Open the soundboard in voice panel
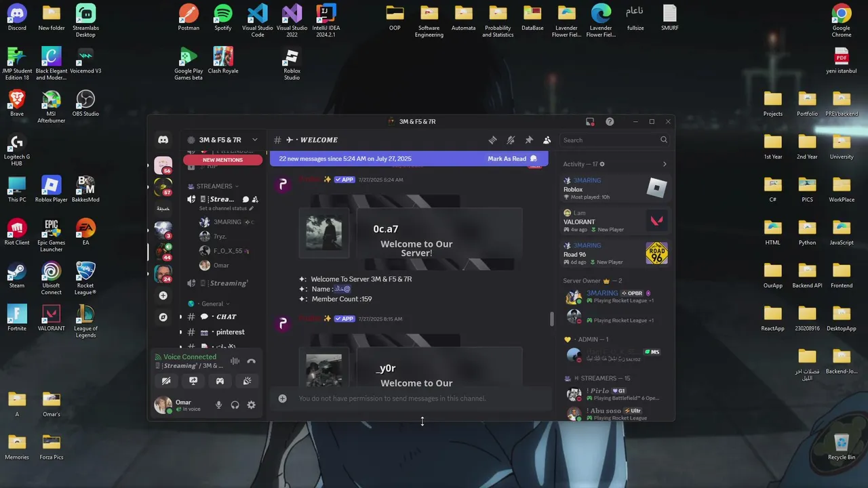 click(247, 381)
